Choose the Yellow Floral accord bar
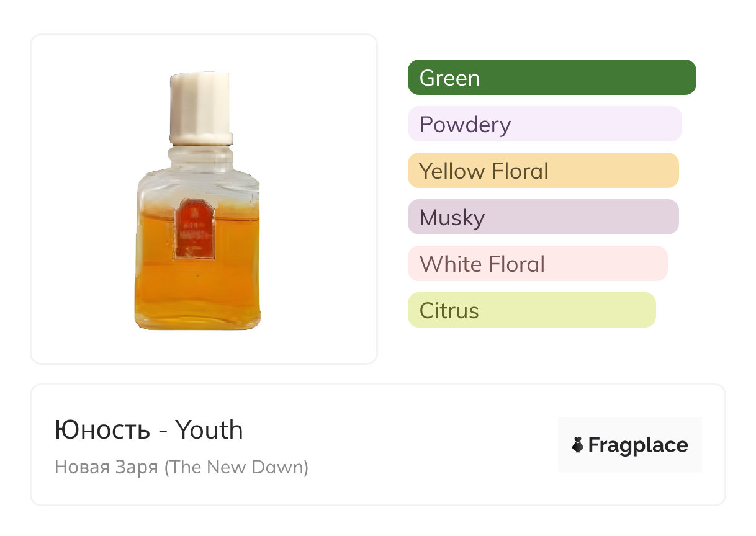 pyautogui.click(x=542, y=171)
